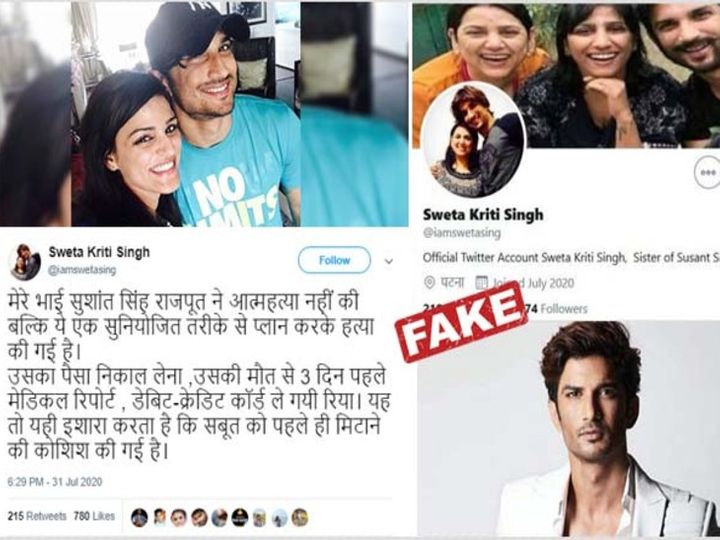The height and width of the screenshot is (540, 720).
Task: Open the 6:29 PM - 31 Jul 2020 timestamp
Action: [x=55, y=482]
